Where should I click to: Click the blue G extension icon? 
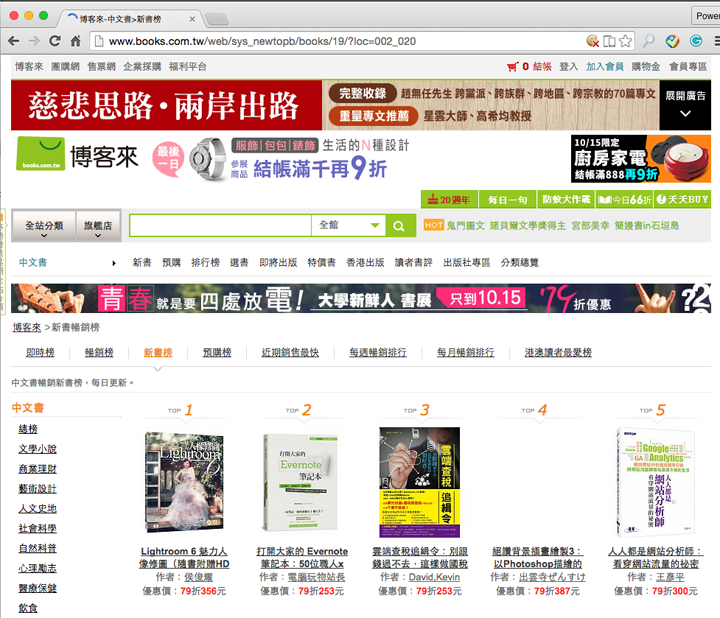pyautogui.click(x=696, y=41)
